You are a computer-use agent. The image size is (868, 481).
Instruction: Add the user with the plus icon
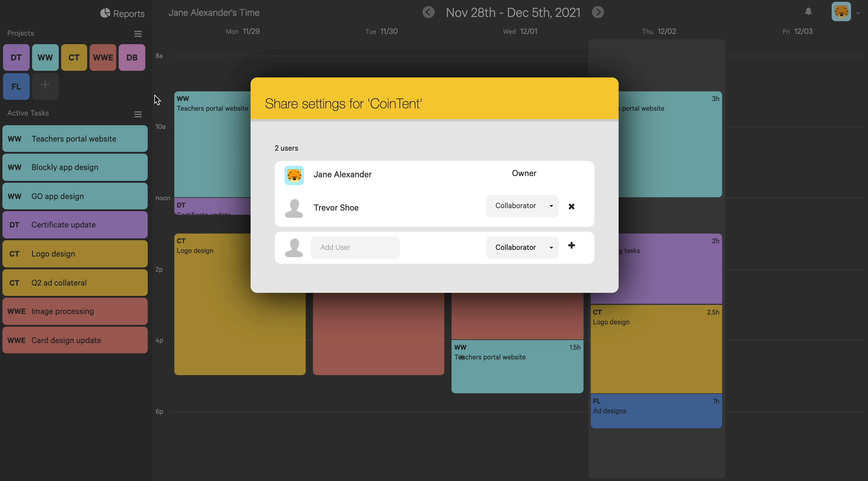click(571, 246)
